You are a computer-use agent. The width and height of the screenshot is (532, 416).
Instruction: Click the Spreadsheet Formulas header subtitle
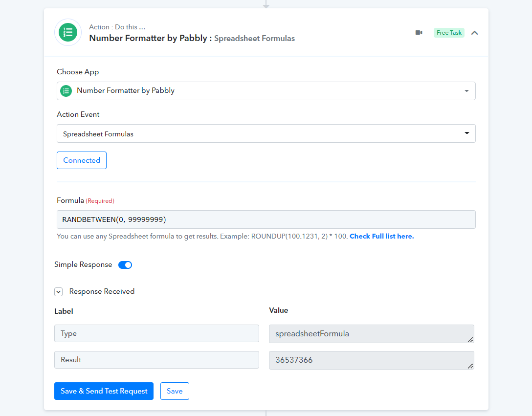point(254,38)
